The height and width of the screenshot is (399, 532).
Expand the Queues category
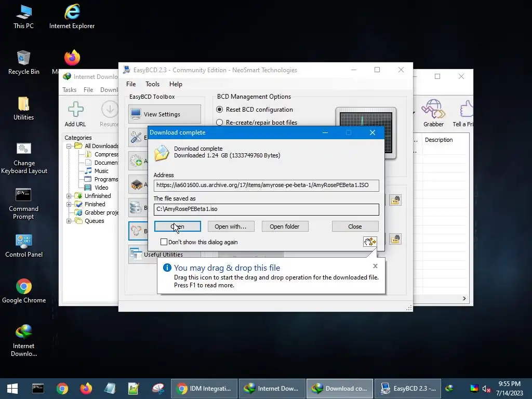[69, 221]
